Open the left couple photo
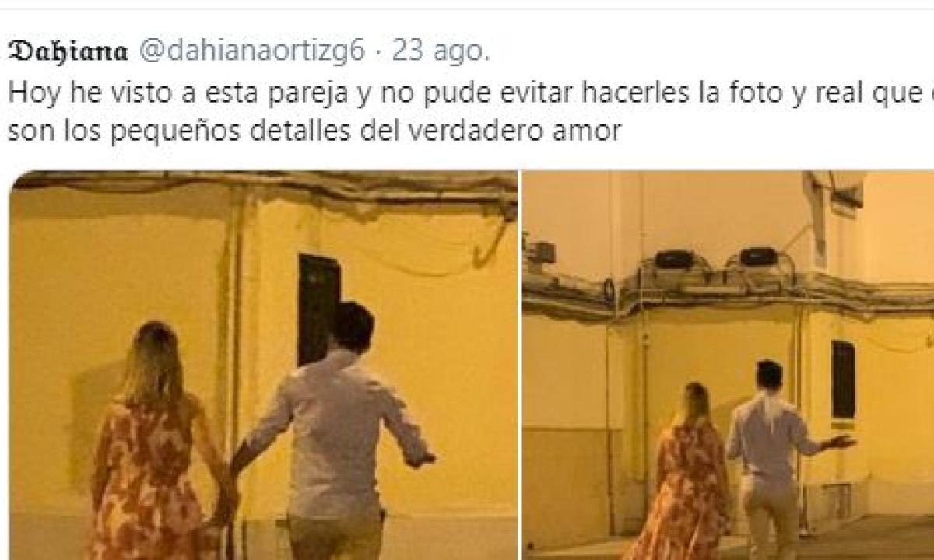Screen dimensions: 934x560 [x=263, y=365]
